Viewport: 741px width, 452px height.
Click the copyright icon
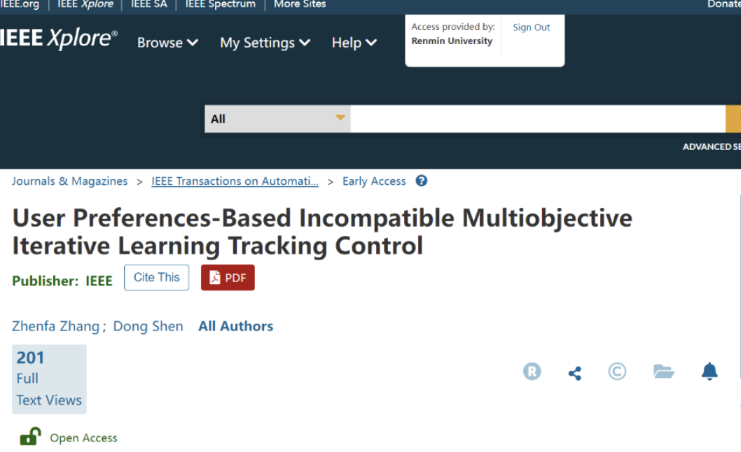pyautogui.click(x=617, y=372)
